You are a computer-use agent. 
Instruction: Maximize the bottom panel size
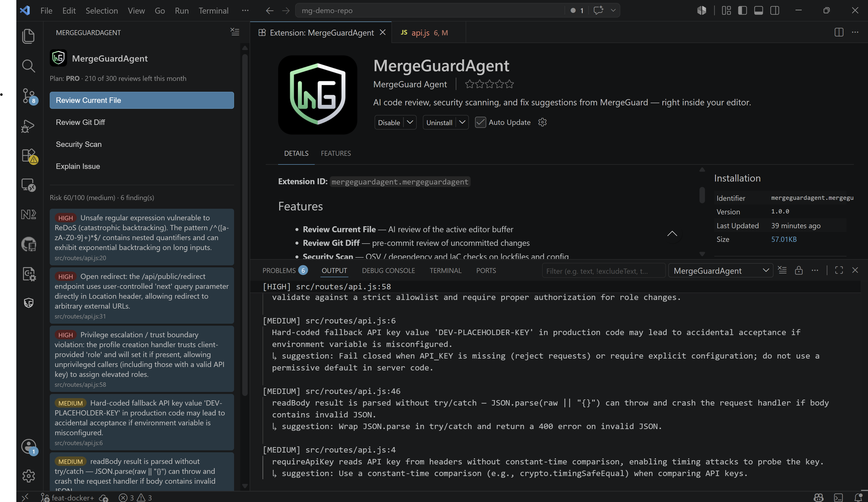tap(839, 270)
